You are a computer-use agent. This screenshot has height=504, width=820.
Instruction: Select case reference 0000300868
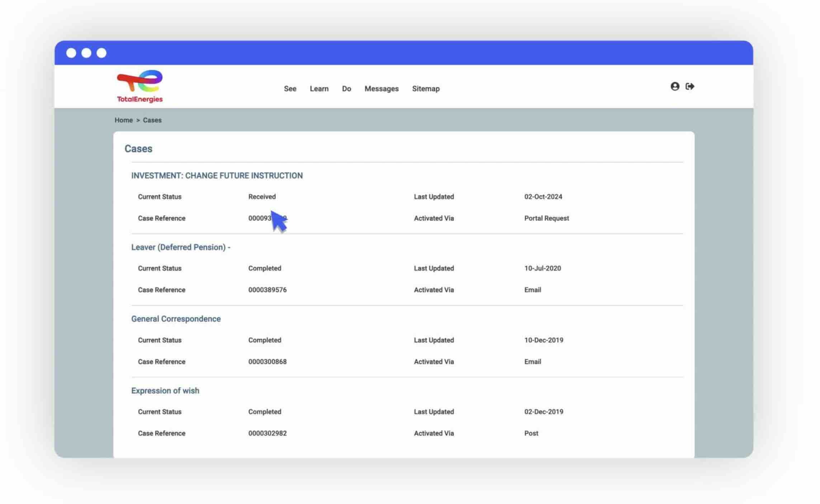(x=267, y=362)
